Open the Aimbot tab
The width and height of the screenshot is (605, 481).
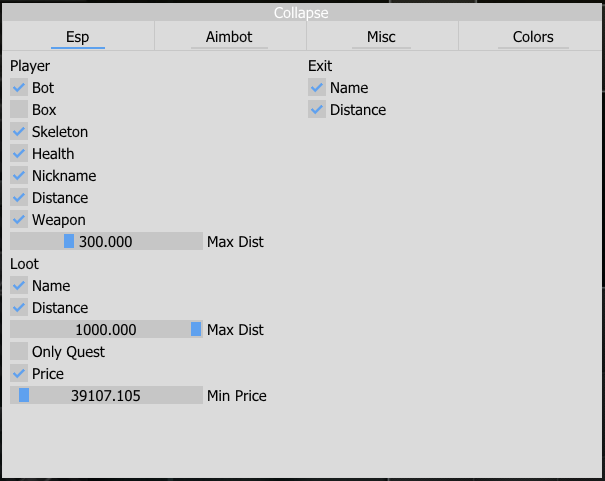tap(230, 37)
